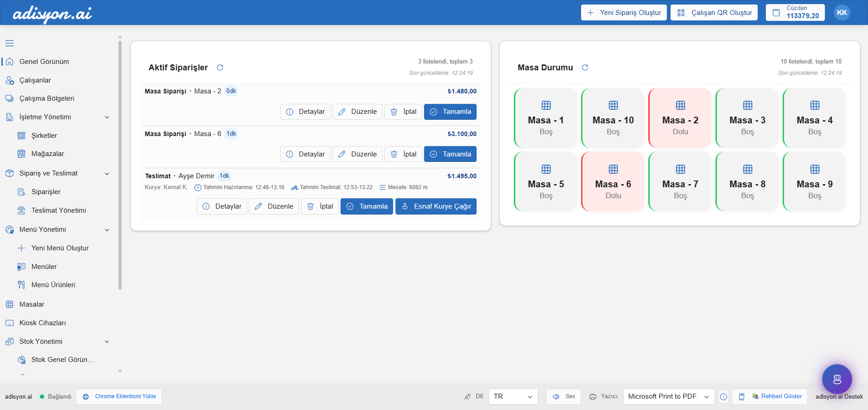
Task: Click the KK user avatar
Action: click(842, 13)
